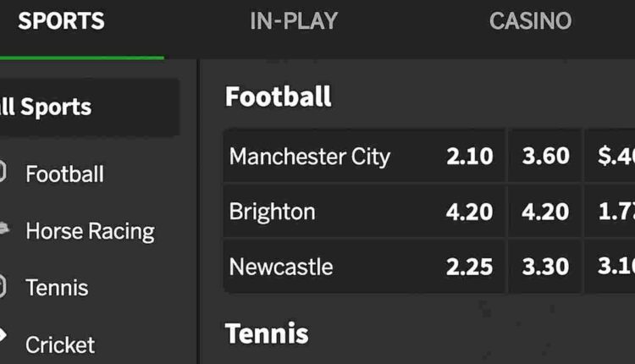Click the Cricket sidebar icon
This screenshot has width=635, height=364.
point(3,336)
